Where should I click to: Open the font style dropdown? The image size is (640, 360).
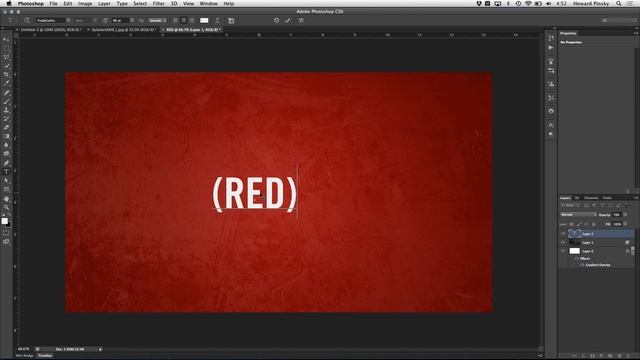(95, 20)
